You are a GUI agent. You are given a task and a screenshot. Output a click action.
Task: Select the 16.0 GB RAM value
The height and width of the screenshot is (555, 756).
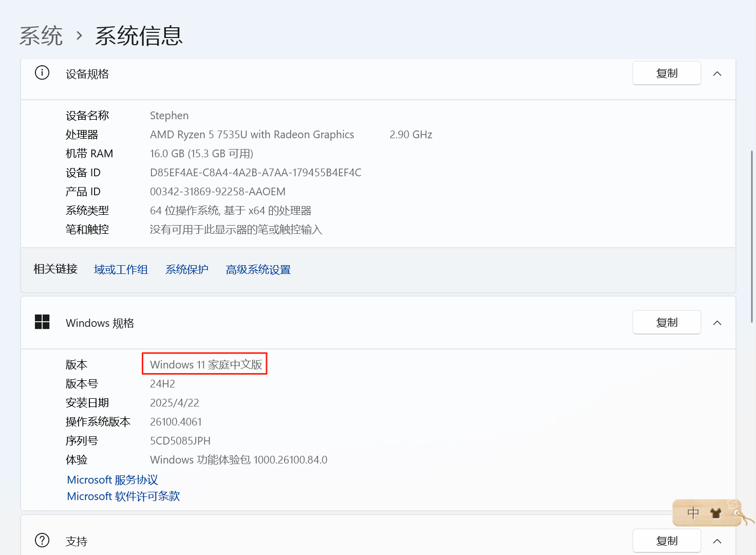pos(202,154)
